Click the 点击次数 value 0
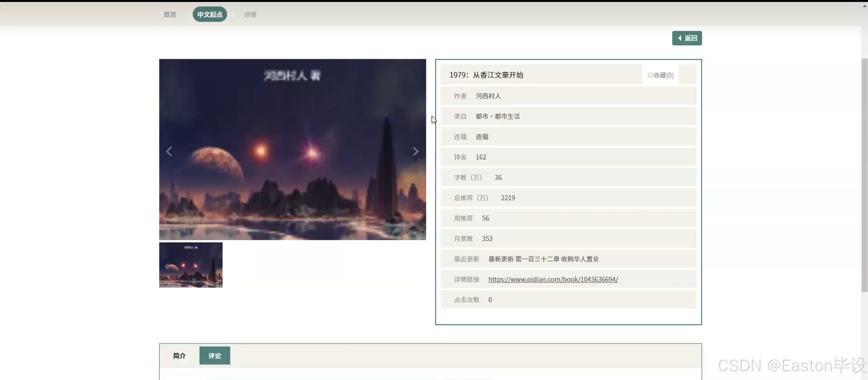The width and height of the screenshot is (868, 380). tap(490, 300)
